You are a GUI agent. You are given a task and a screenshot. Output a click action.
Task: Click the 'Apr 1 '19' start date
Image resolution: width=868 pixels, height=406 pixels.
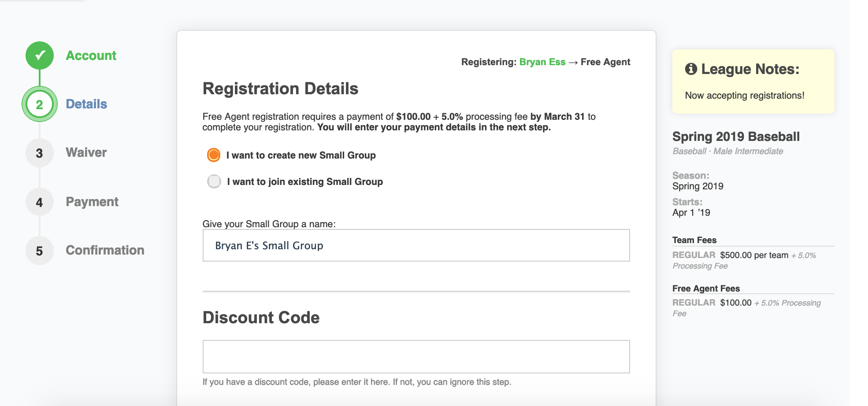(691, 213)
